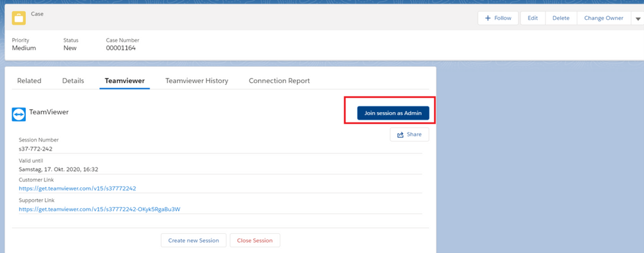
Task: Click the Delete button
Action: coord(561,18)
